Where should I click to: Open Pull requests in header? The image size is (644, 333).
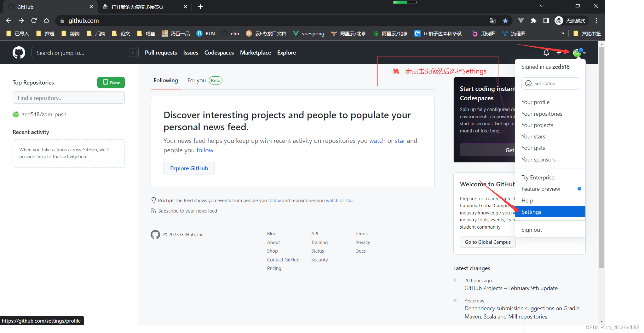tap(161, 53)
